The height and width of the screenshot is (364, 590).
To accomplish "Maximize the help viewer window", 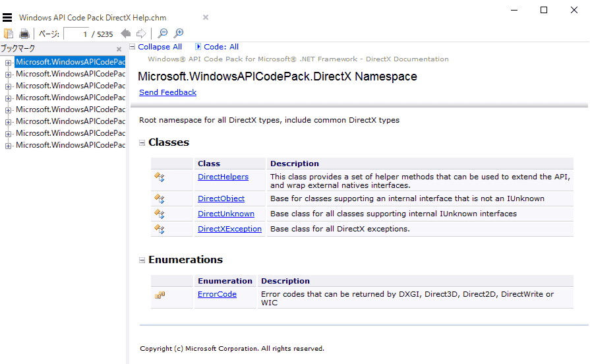I will pyautogui.click(x=544, y=10).
